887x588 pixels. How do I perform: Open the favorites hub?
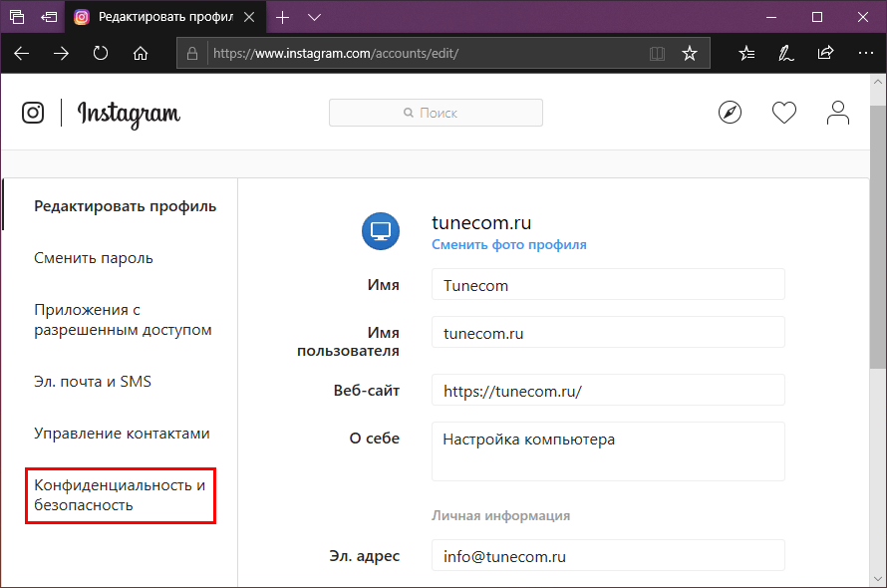[x=746, y=53]
